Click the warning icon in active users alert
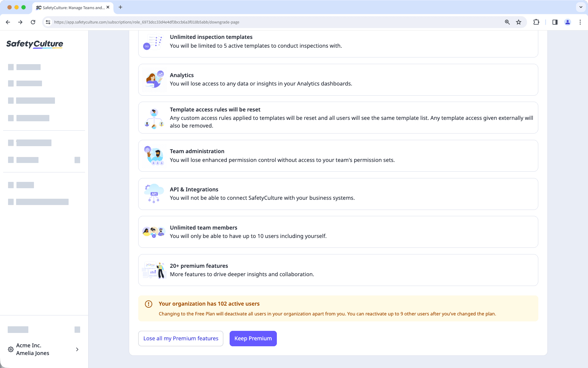Viewport: 588px width, 368px height. click(x=149, y=304)
